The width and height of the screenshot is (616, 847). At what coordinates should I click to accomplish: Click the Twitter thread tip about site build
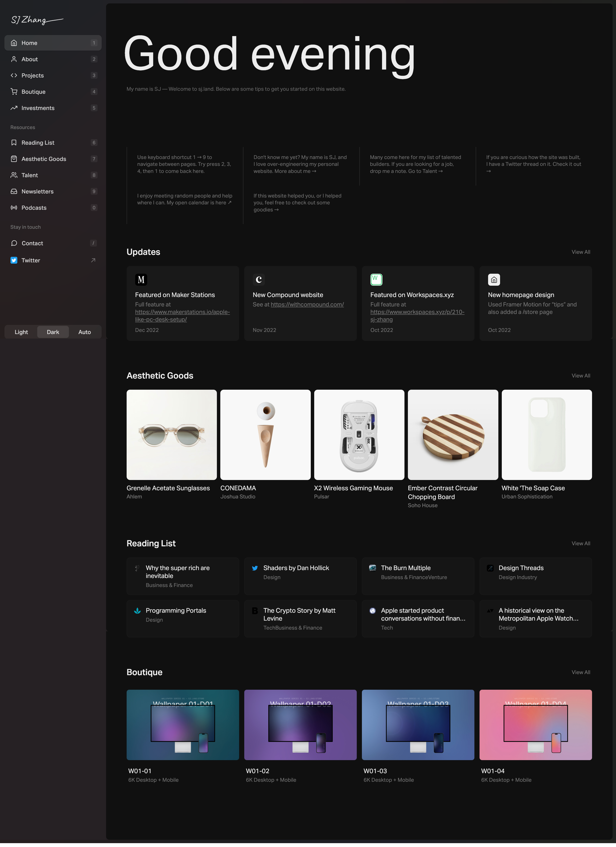coord(534,164)
